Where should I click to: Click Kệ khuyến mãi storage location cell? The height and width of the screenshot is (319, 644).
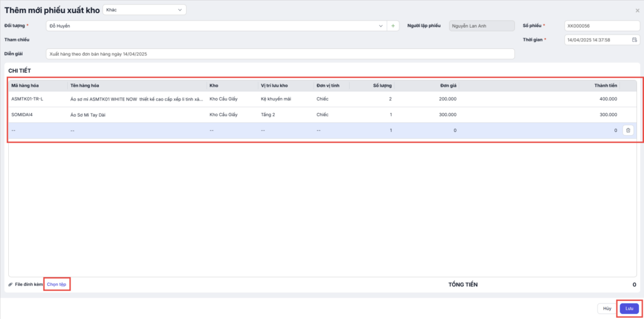click(x=275, y=99)
